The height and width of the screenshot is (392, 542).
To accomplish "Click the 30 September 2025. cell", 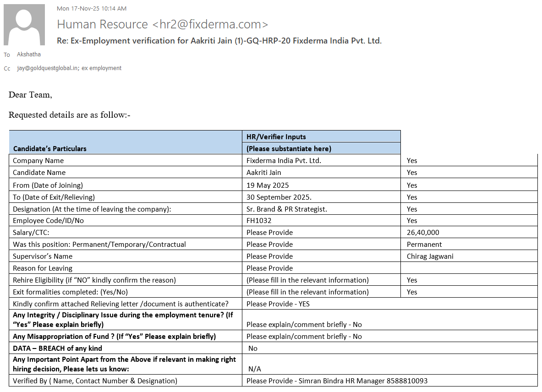I will (x=322, y=197).
